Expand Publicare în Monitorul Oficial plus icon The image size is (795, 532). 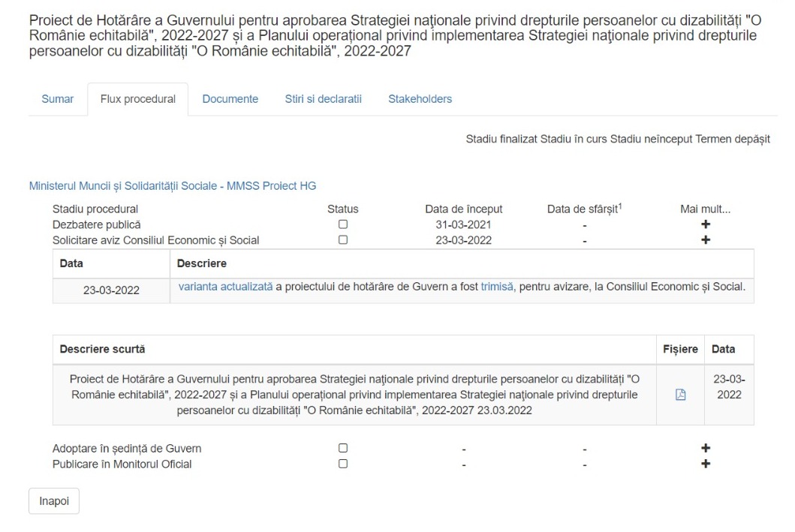(x=705, y=464)
